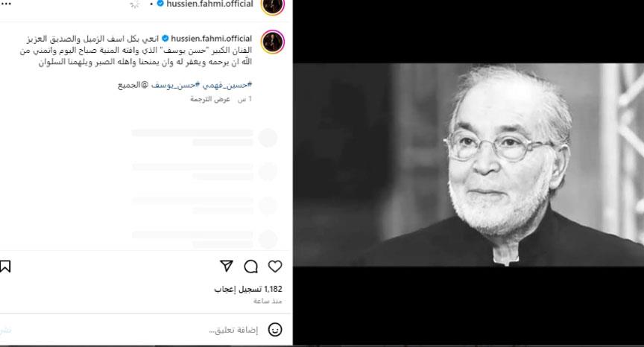Click the @الجميع mention

[133, 85]
